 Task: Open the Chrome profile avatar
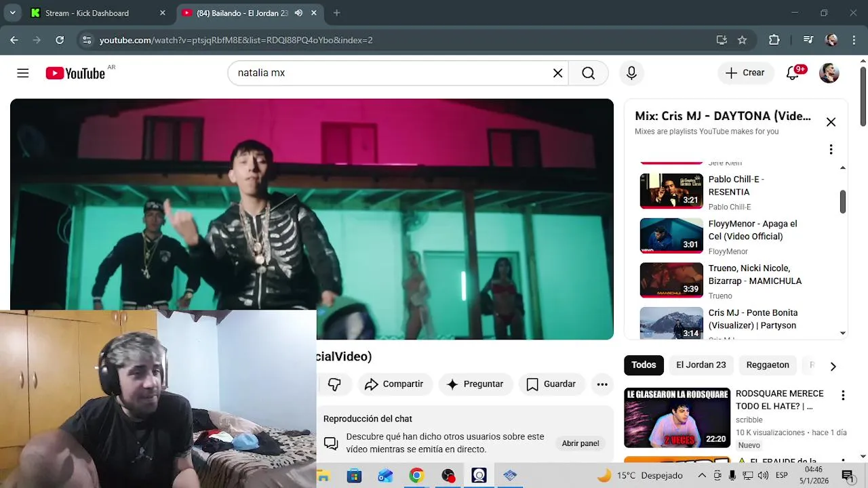831,40
